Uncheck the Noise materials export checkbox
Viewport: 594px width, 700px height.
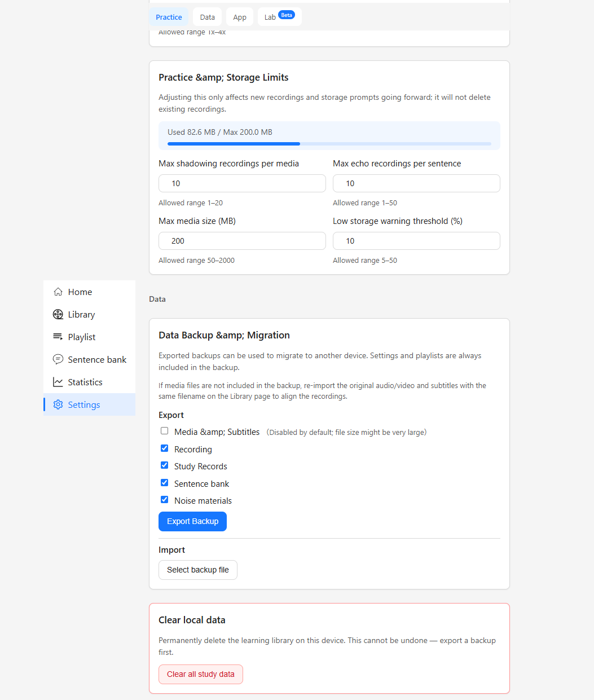(x=164, y=500)
